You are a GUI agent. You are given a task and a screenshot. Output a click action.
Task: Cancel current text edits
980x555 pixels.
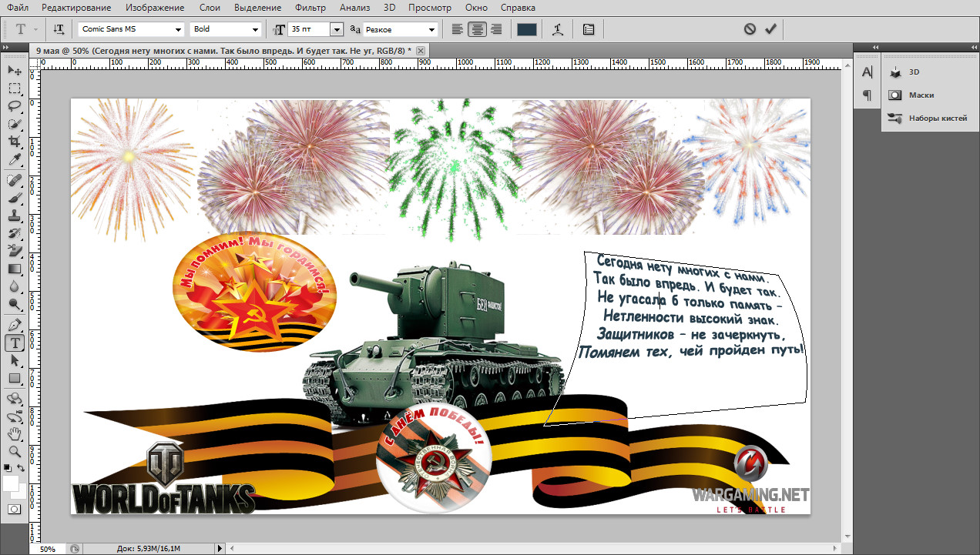pyautogui.click(x=750, y=29)
